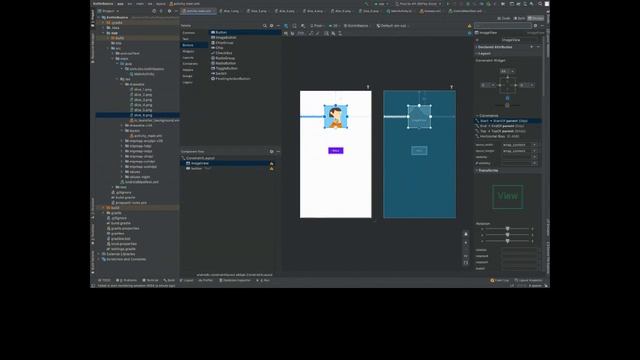The height and width of the screenshot is (360, 640).
Task: Open Build tool window
Action: coord(169,280)
